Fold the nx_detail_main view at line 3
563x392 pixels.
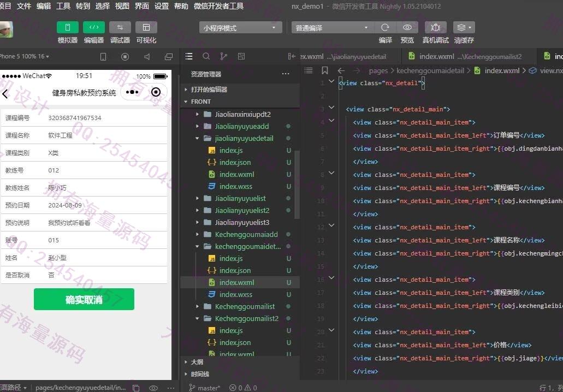tap(332, 108)
